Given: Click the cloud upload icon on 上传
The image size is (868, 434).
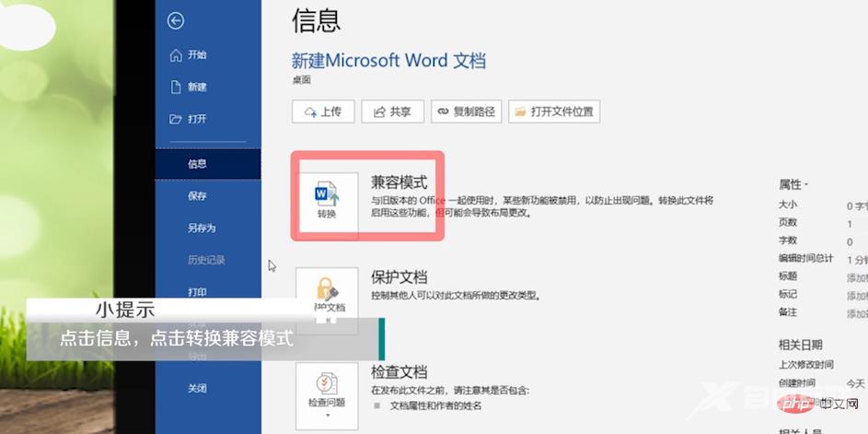Looking at the screenshot, I should [x=307, y=111].
